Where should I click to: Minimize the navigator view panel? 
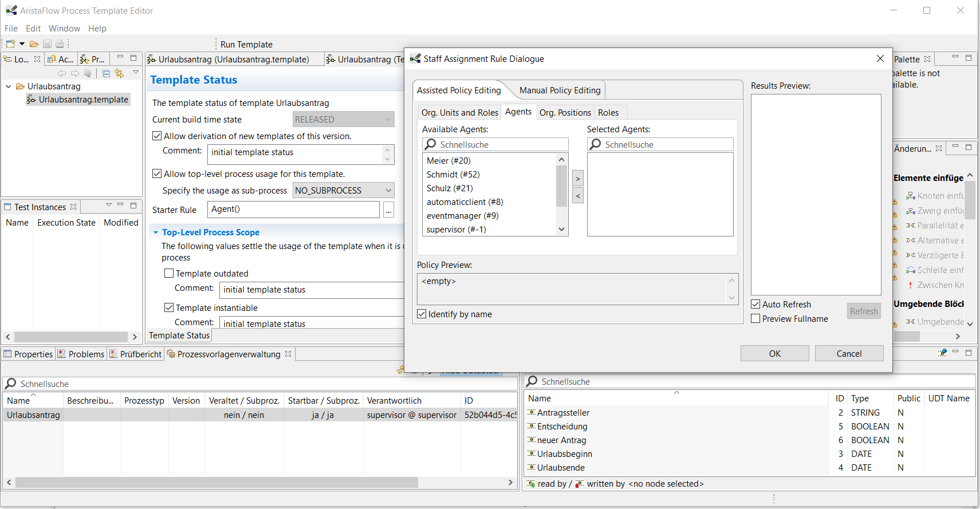120,57
